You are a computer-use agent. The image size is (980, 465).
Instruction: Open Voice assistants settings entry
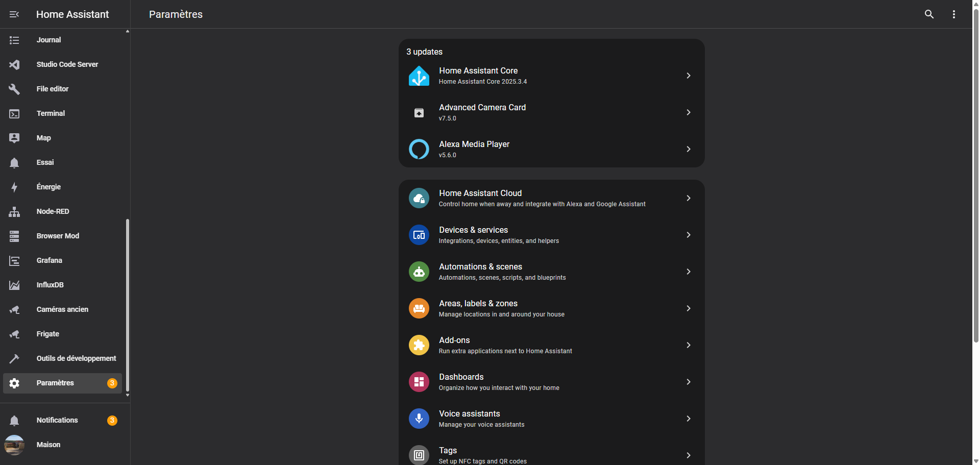pos(551,419)
